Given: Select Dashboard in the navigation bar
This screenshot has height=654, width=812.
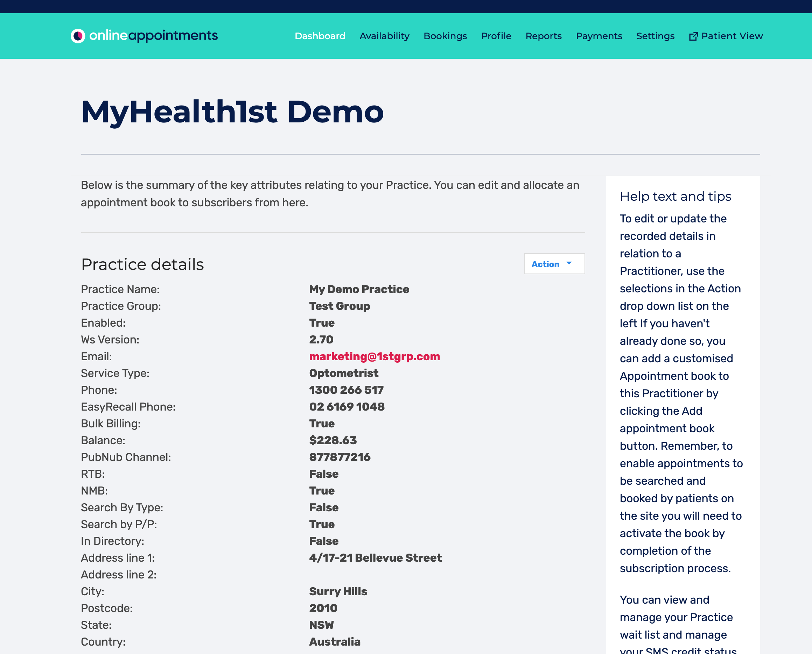Looking at the screenshot, I should (320, 36).
